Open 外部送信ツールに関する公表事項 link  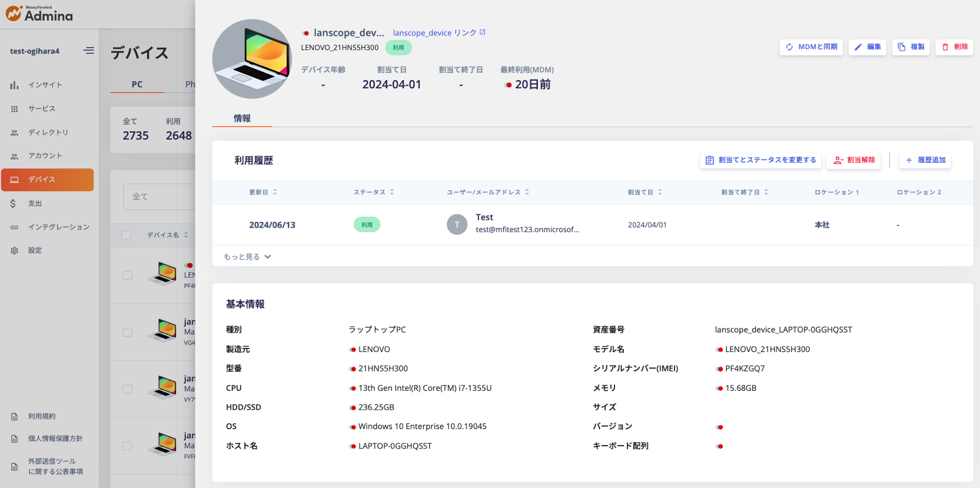pyautogui.click(x=55, y=466)
